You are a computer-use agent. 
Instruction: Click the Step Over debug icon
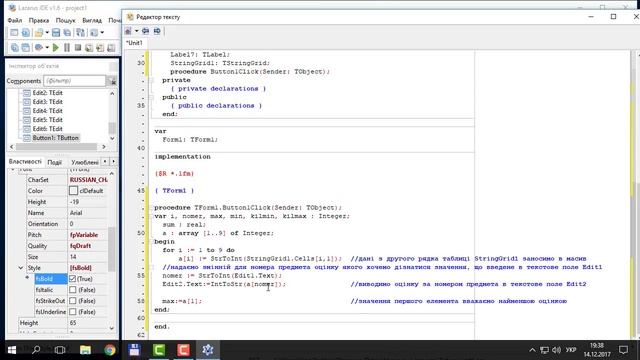pyautogui.click(x=100, y=48)
